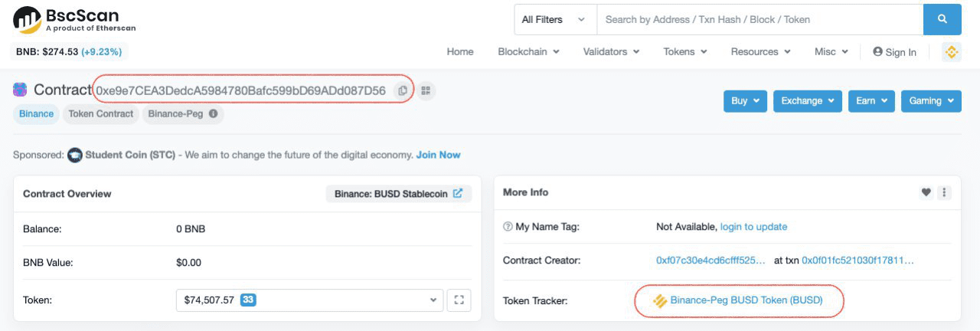980x331 pixels.
Task: Click the Binance chain icon in navbar
Action: (x=952, y=52)
